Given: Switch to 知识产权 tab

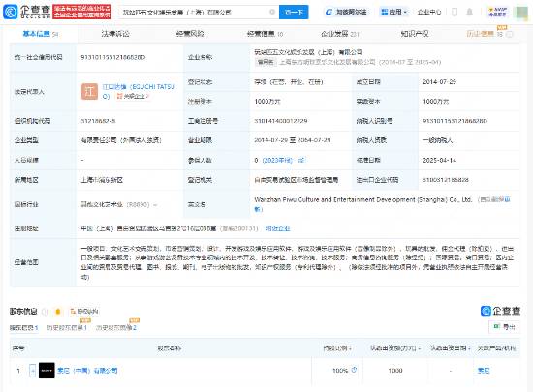Looking at the screenshot, I should click(x=415, y=34).
